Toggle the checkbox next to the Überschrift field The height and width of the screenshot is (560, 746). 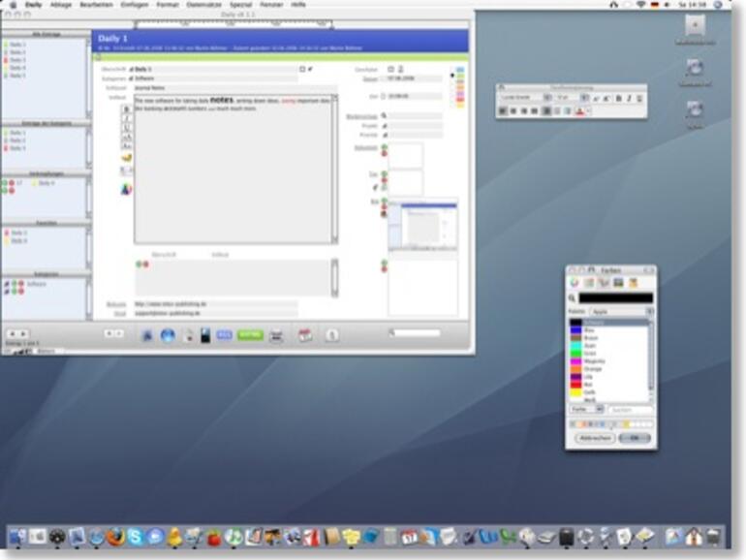coord(302,70)
